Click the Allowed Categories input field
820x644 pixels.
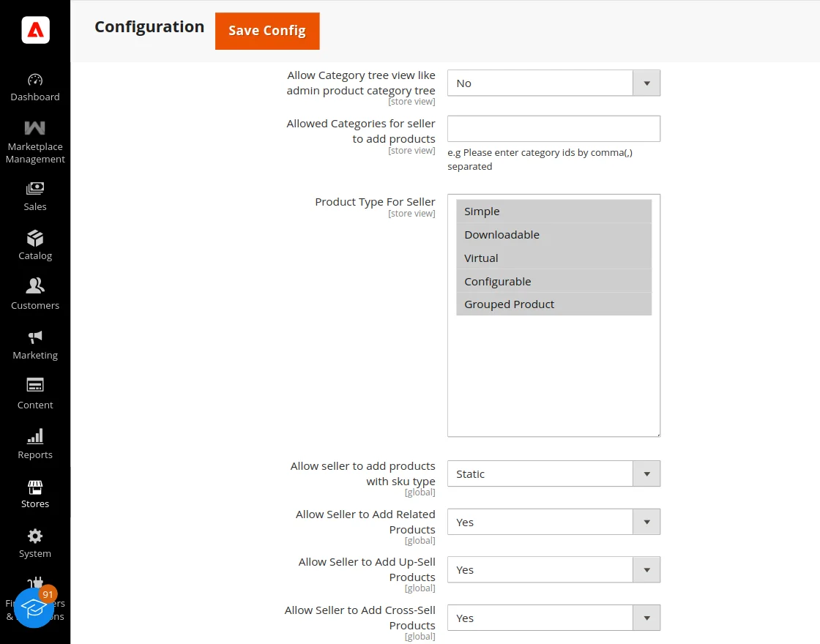[553, 129]
